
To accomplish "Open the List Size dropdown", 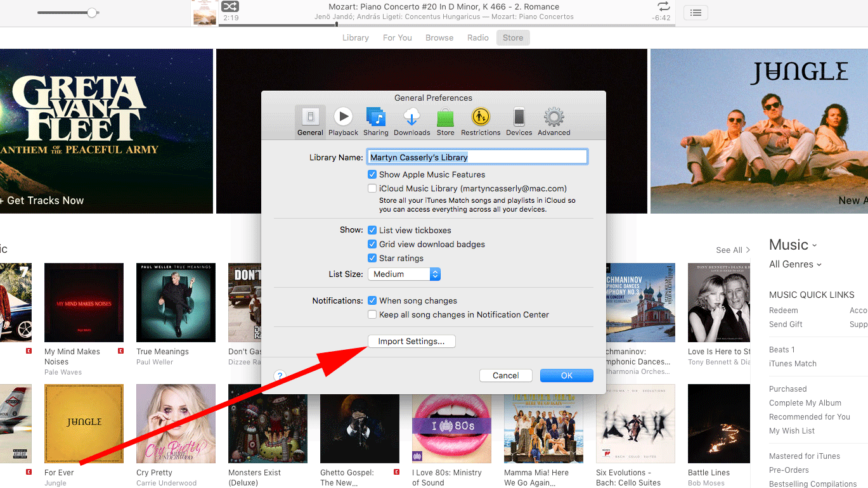I will (404, 274).
